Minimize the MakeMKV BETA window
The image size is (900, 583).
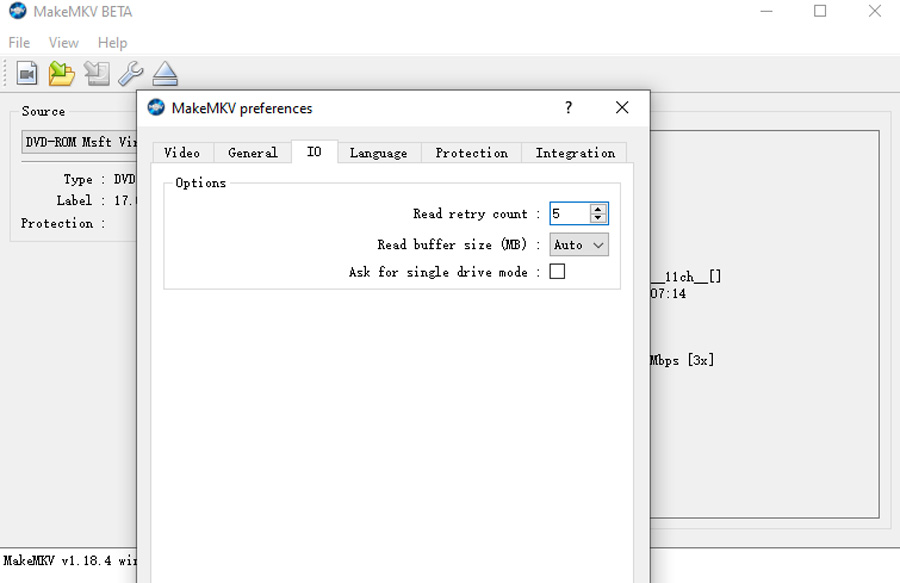click(766, 11)
